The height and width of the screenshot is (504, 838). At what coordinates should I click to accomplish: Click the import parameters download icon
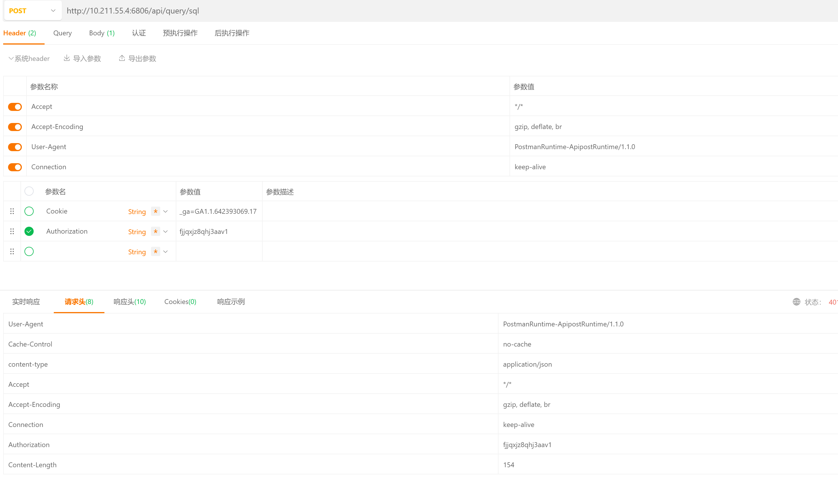pos(67,58)
